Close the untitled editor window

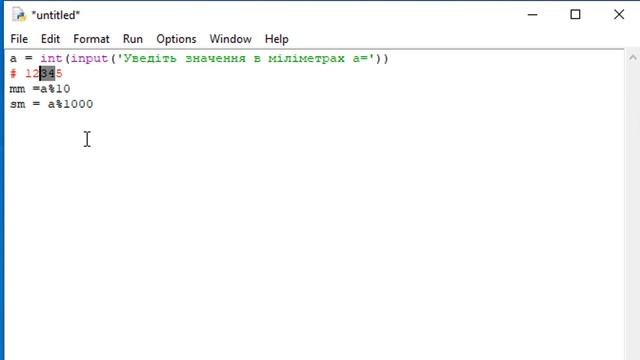(x=619, y=15)
